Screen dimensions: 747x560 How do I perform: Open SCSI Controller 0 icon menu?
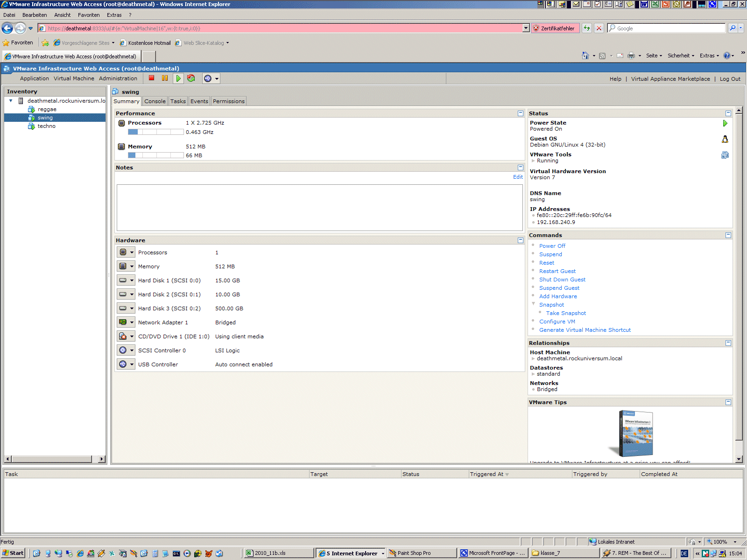126,350
